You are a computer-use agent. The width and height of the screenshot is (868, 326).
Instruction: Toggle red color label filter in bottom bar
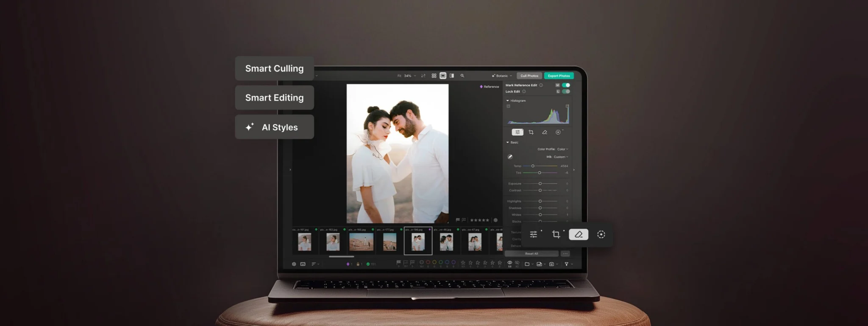pyautogui.click(x=428, y=262)
